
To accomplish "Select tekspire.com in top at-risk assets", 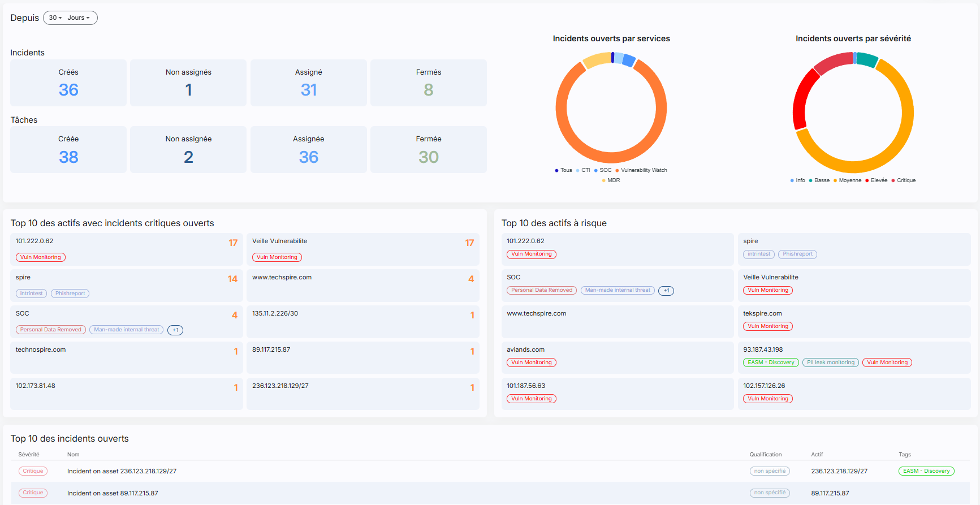I will [x=762, y=313].
